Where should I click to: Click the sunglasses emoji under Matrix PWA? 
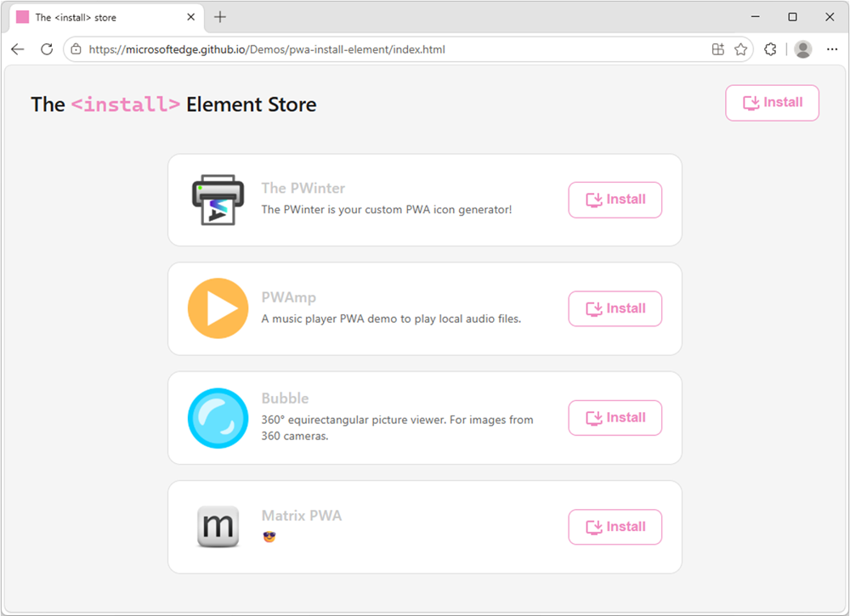click(x=269, y=537)
